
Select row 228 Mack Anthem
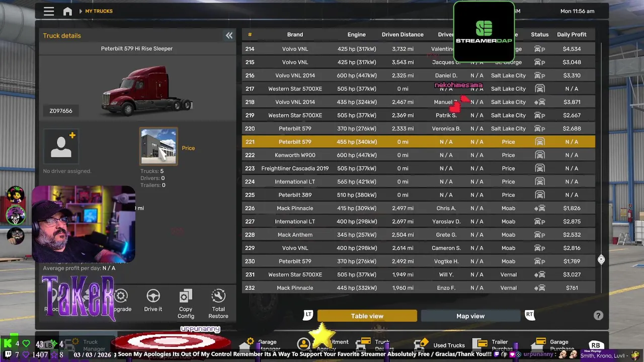coord(419,235)
